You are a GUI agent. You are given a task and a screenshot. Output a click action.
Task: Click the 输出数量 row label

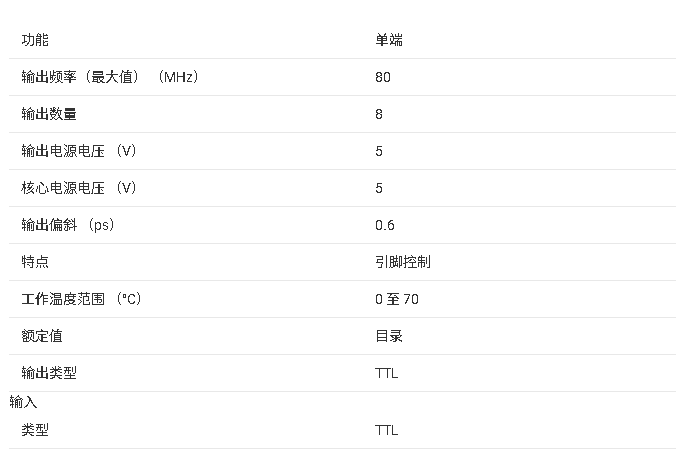(49, 114)
